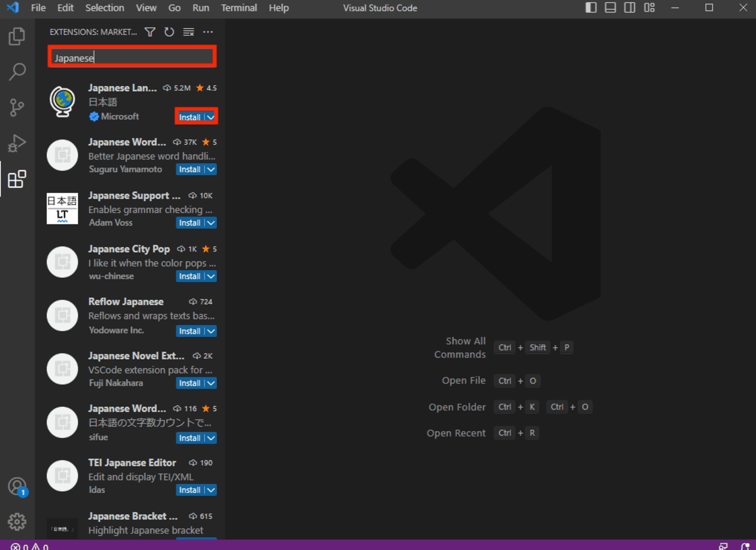Open the Run and Debug view

[17, 143]
